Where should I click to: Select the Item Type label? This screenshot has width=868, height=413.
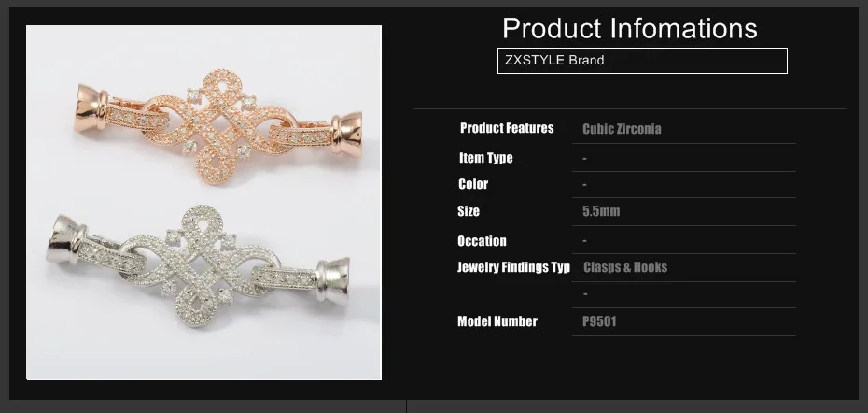tap(485, 158)
